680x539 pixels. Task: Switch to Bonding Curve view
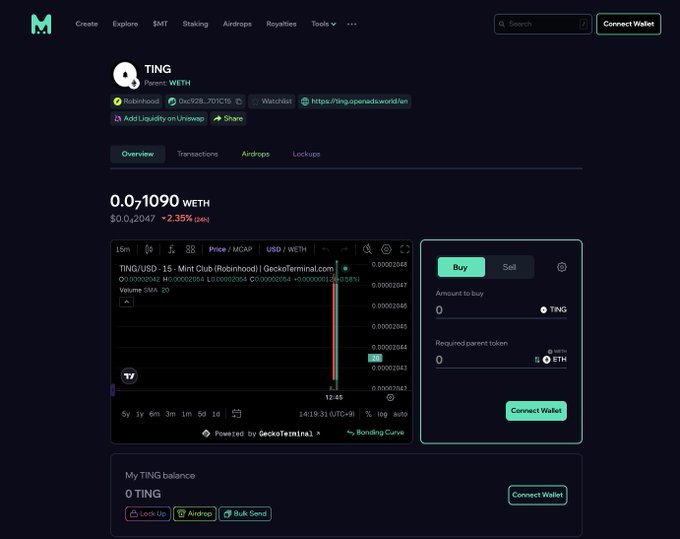[x=375, y=432]
